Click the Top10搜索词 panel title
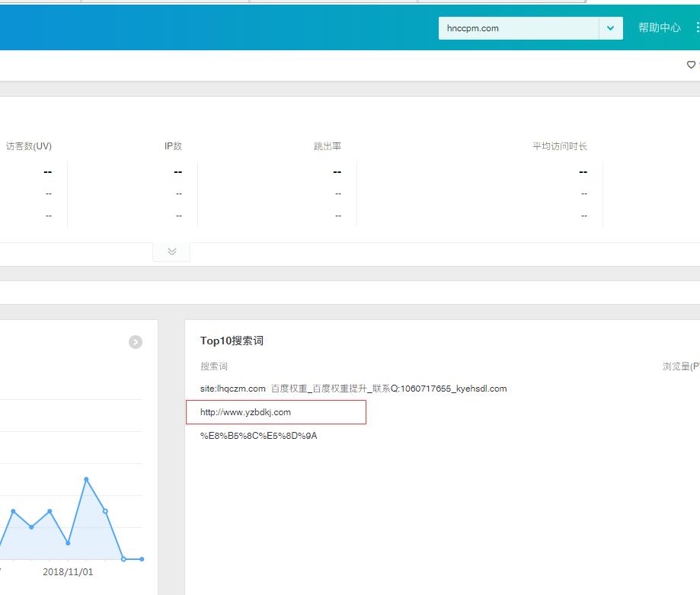The image size is (700, 595). pyautogui.click(x=232, y=341)
